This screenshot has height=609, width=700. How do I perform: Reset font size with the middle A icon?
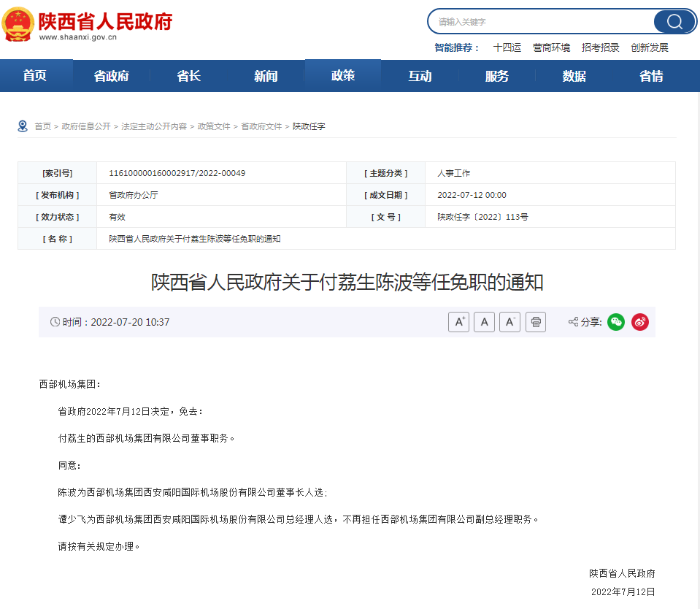(484, 321)
